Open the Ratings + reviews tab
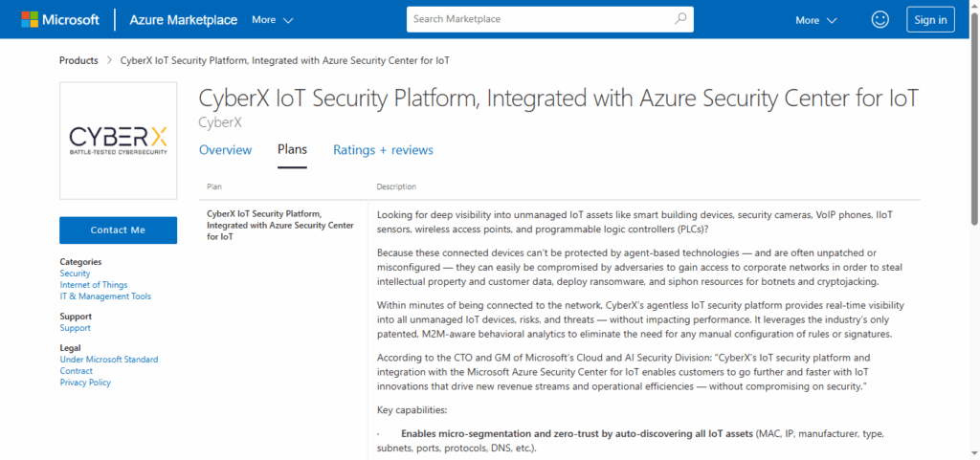 tap(383, 150)
